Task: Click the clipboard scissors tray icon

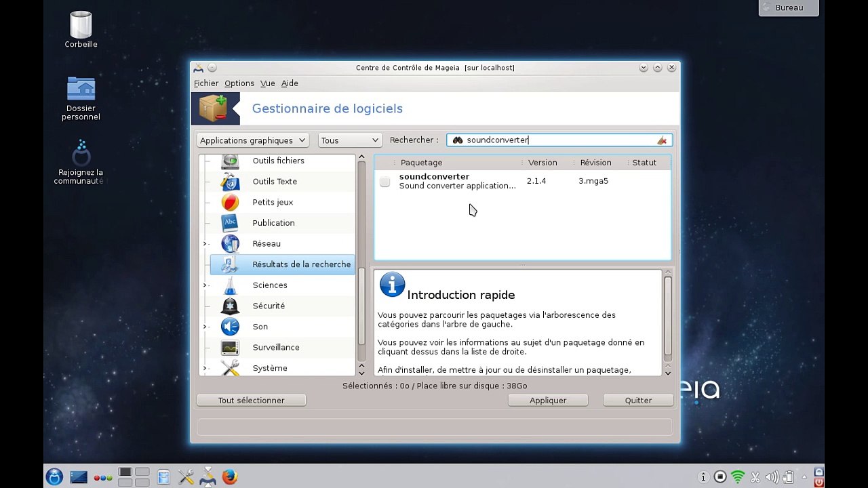Action: click(x=755, y=477)
